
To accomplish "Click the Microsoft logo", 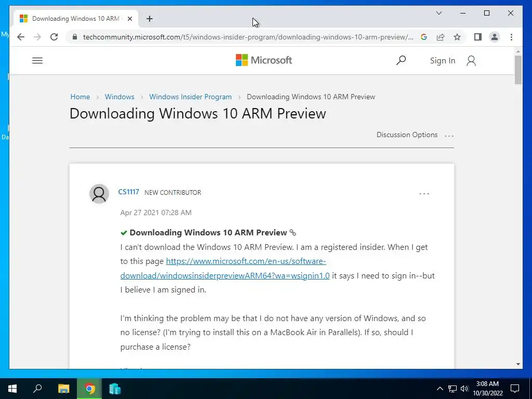I will [264, 60].
